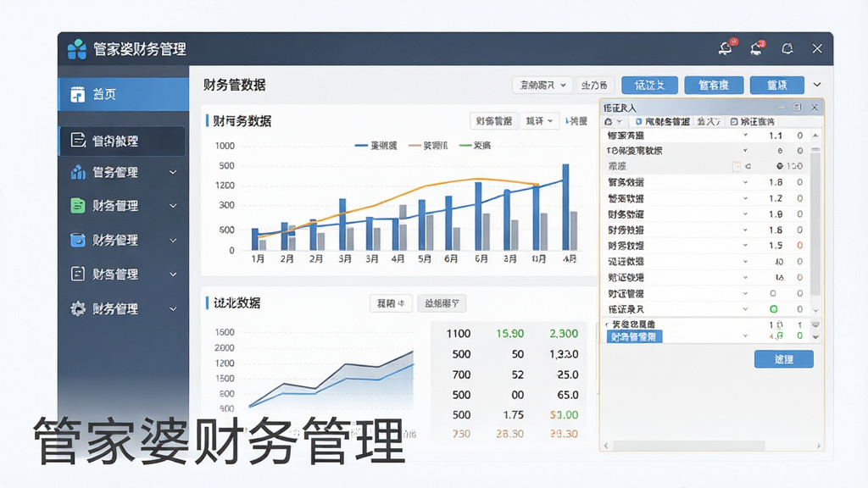
Task: Open the gear settings sidebar item
Action: (x=124, y=308)
